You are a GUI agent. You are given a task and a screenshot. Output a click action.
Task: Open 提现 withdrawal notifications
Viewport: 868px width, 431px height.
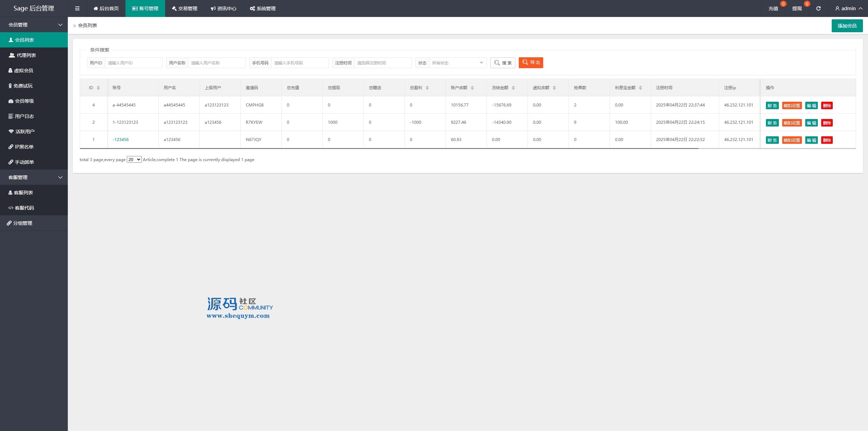click(797, 8)
